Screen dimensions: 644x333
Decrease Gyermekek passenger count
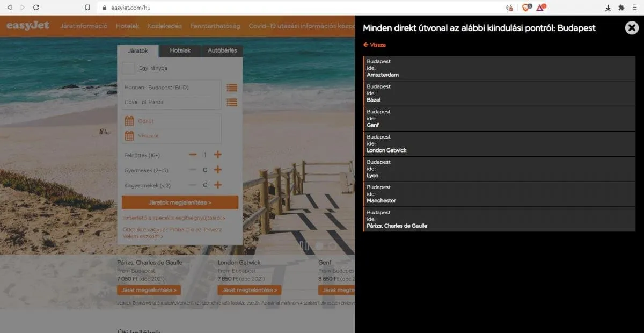[193, 170]
